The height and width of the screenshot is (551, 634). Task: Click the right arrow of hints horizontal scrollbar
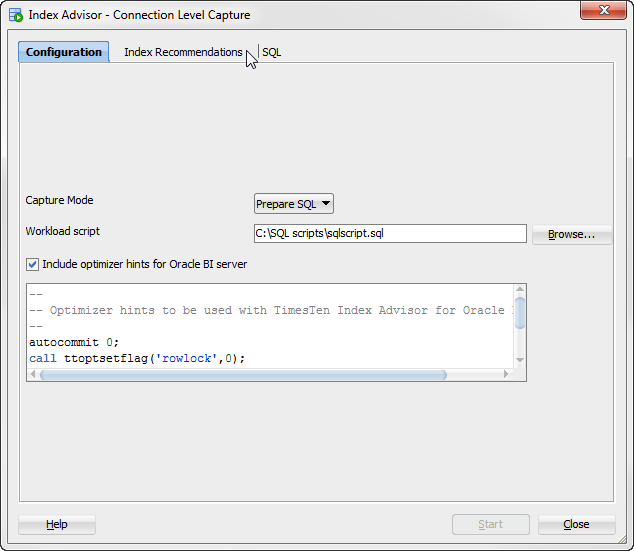506,375
